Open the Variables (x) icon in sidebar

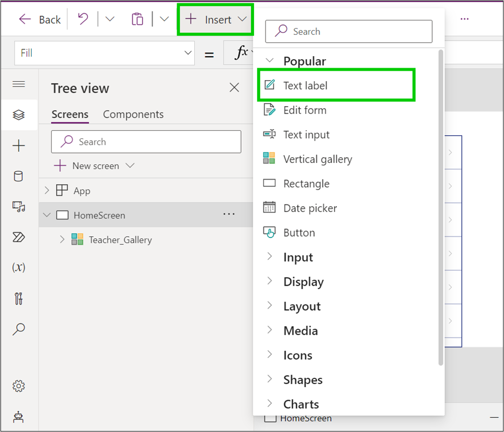tap(19, 268)
